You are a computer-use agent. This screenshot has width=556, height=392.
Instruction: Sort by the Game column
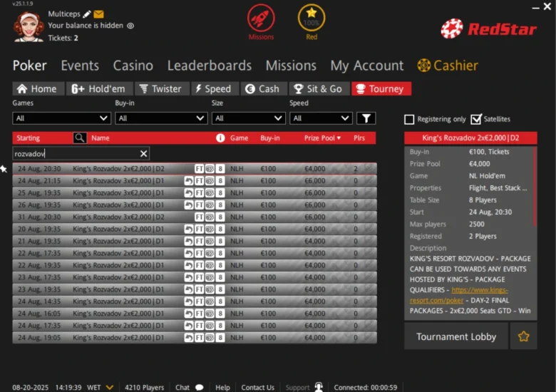tap(239, 138)
